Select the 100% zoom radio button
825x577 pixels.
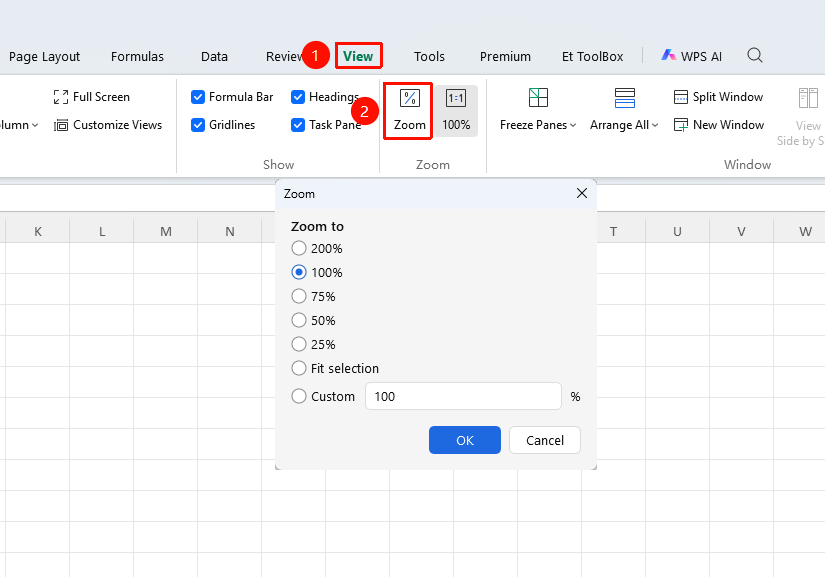[299, 272]
